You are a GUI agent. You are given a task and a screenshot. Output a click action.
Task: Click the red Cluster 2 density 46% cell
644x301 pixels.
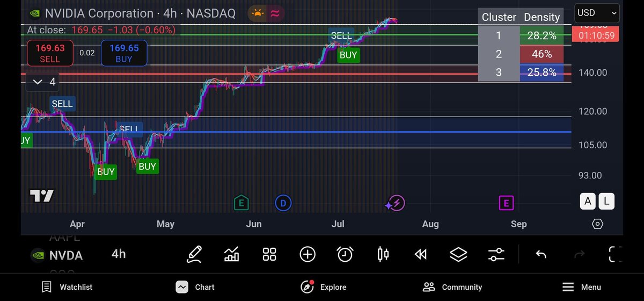(x=541, y=54)
